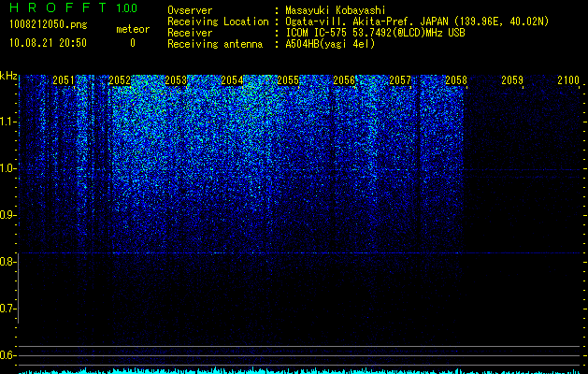Click time marker 2059
Viewport: 588px width, 374px height.
[512, 80]
